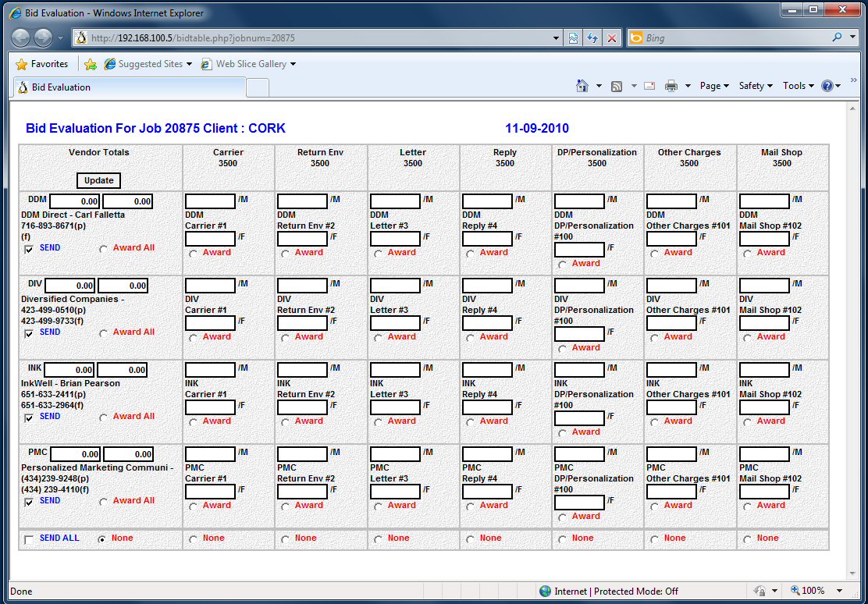Click the page scrollbar down arrow
The width and height of the screenshot is (868, 604).
(x=852, y=574)
